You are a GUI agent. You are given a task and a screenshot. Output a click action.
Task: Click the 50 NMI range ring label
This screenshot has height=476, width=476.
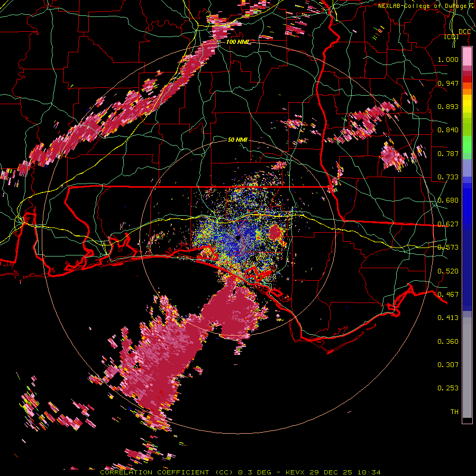(x=237, y=140)
